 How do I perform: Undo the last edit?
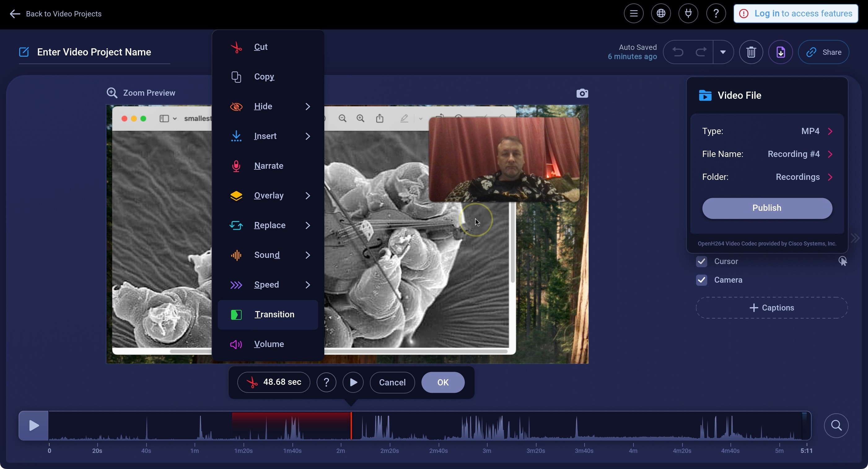click(677, 52)
